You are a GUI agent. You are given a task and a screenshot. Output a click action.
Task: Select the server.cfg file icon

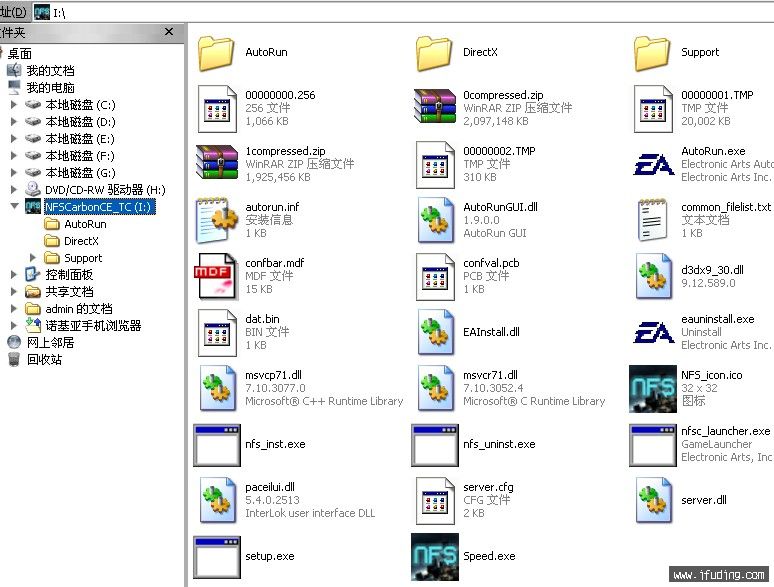(435, 501)
